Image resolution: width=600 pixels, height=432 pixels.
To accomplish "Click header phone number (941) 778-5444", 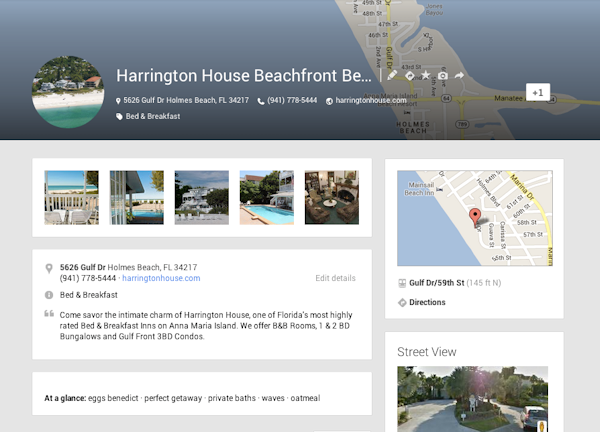I will 292,100.
